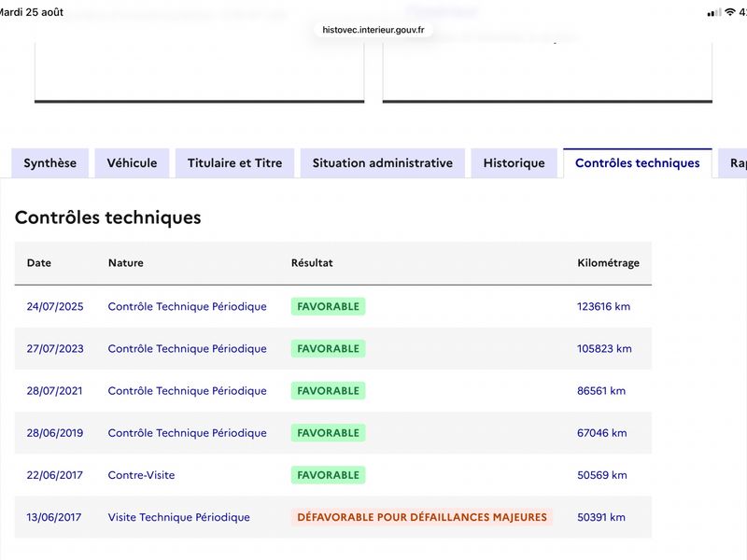Select the date 28/07/2021
Image resolution: width=747 pixels, height=560 pixels.
point(54,390)
